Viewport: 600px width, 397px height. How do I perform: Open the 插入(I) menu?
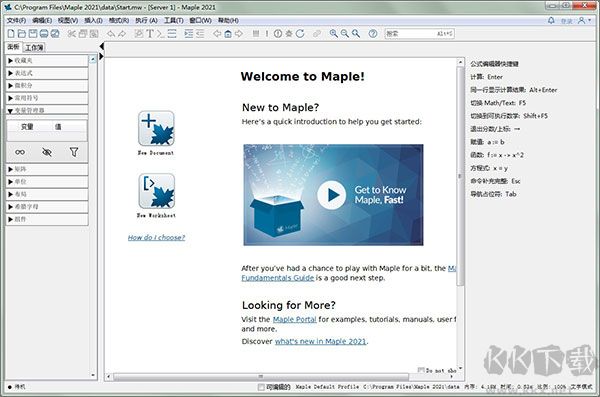coord(93,20)
